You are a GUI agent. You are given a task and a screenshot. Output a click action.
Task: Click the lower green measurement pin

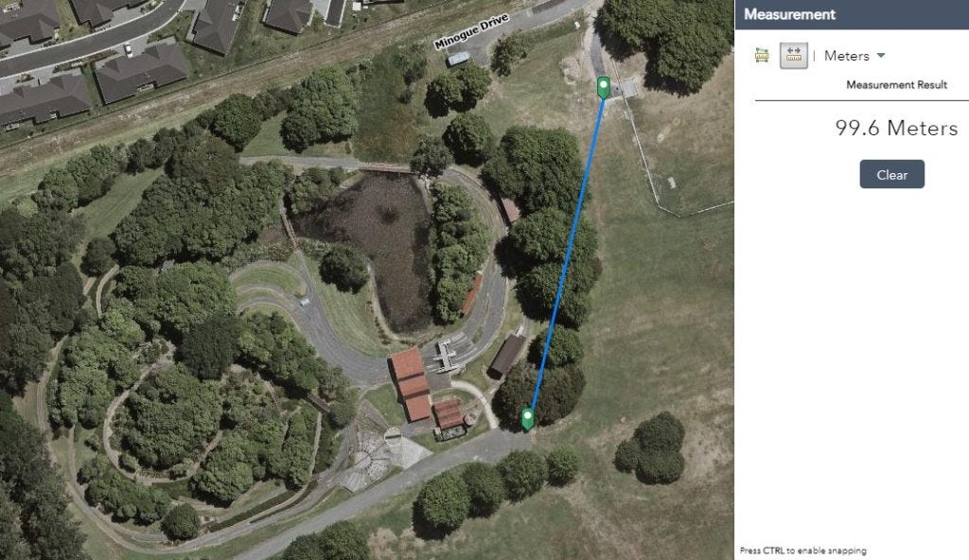click(527, 418)
